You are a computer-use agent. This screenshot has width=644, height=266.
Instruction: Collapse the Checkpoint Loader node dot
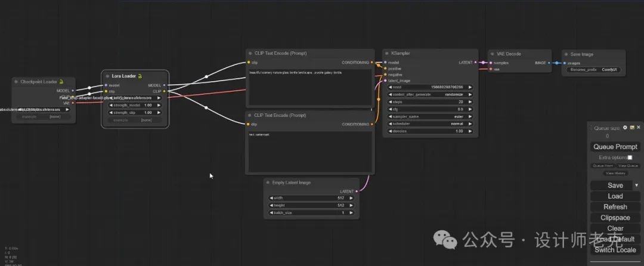(x=16, y=82)
